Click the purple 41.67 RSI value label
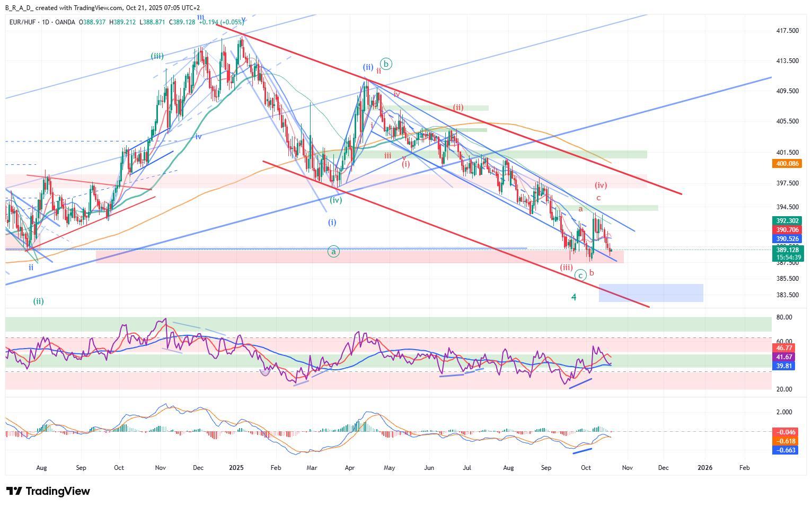The image size is (812, 507). pos(784,357)
